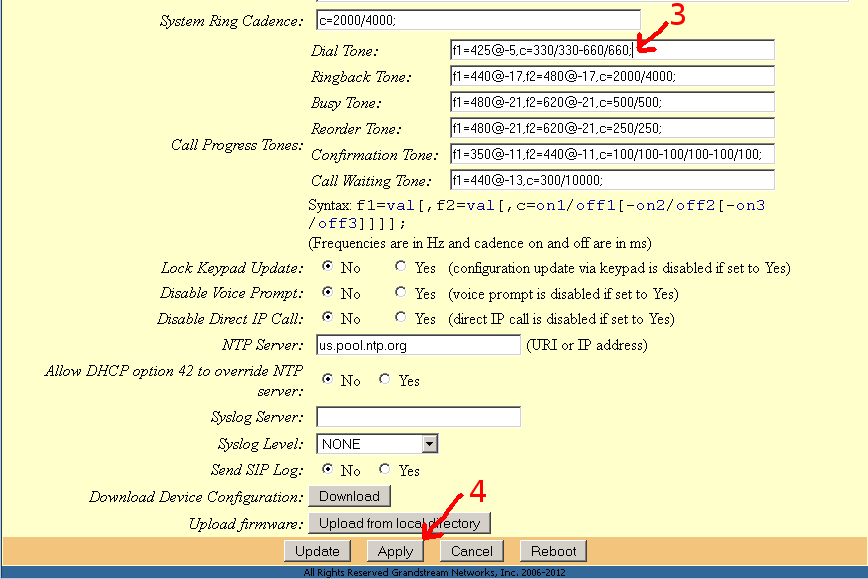Click the Reorder Tone input field
Image resolution: width=868 pixels, height=579 pixels.
tap(612, 128)
